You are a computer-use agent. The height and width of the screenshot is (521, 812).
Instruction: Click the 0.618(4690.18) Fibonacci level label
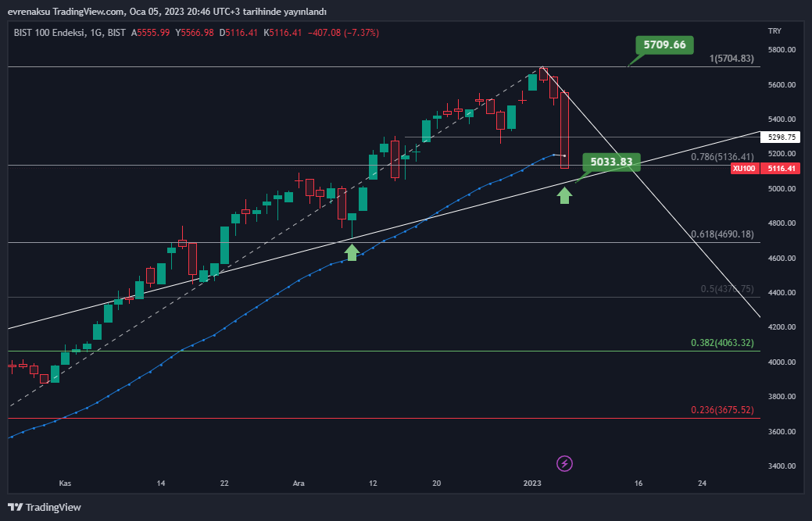(722, 234)
